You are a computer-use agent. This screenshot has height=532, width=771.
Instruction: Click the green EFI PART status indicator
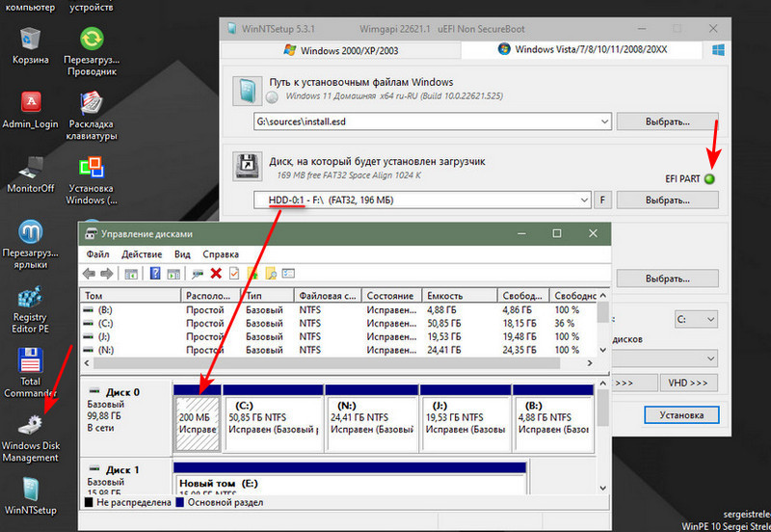pos(709,179)
